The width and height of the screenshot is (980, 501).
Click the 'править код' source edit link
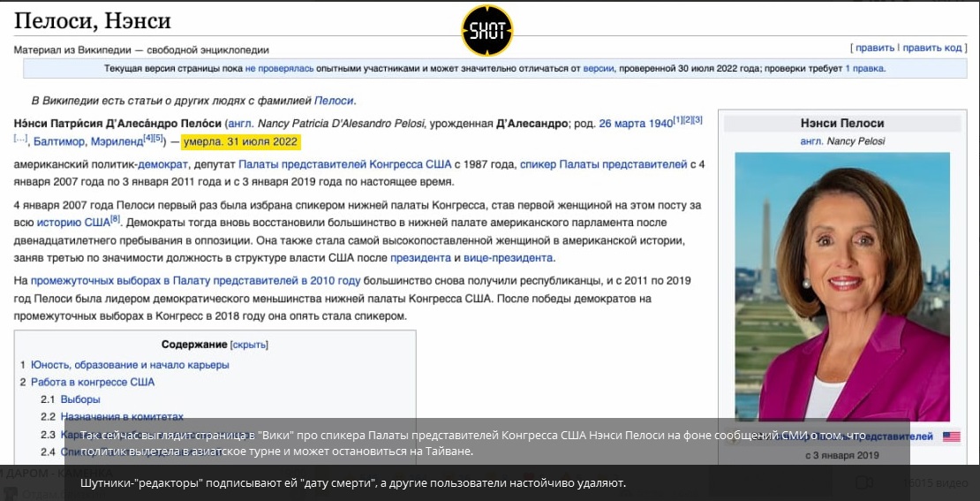(931, 48)
